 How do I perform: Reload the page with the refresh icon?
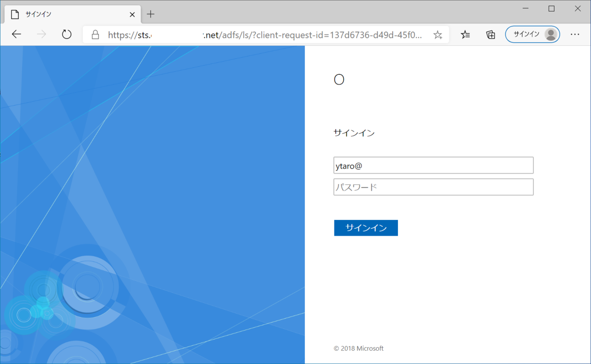tap(66, 34)
